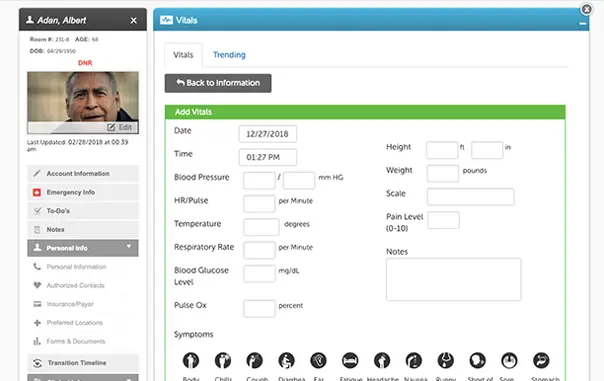Click the Account Information pencil icon
This screenshot has width=604, height=381.
tap(37, 173)
